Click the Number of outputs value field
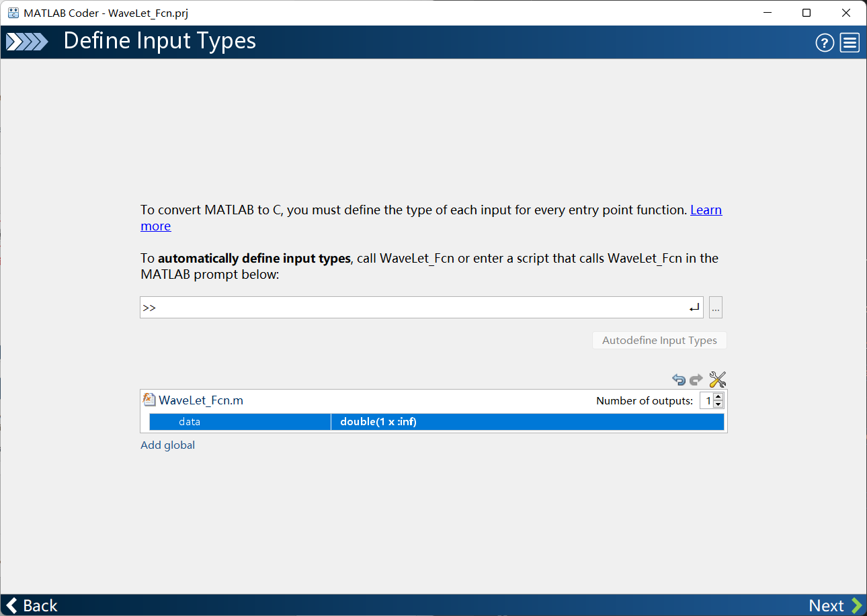The width and height of the screenshot is (867, 616). (x=706, y=400)
